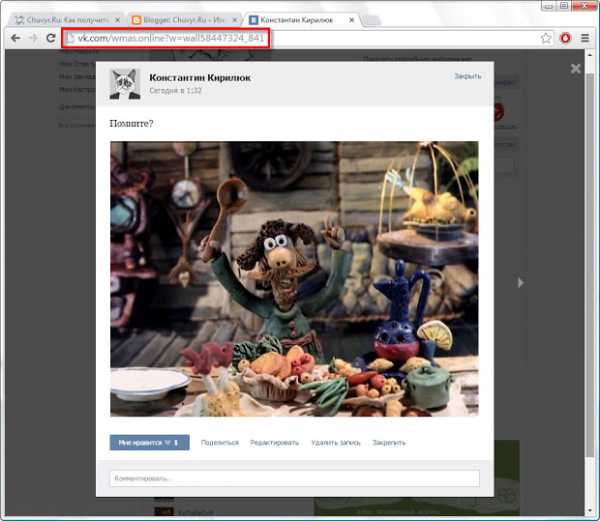Close the Константин Кирилюк tab
The height and width of the screenshot is (521, 600).
point(351,20)
